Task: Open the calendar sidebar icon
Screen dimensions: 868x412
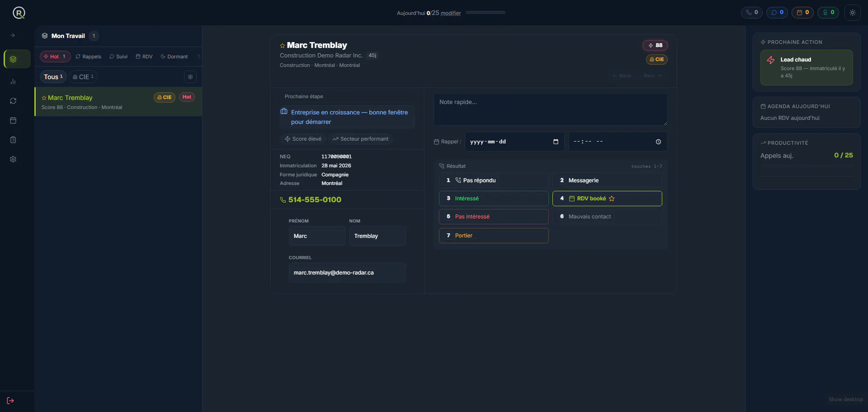Action: point(13,120)
